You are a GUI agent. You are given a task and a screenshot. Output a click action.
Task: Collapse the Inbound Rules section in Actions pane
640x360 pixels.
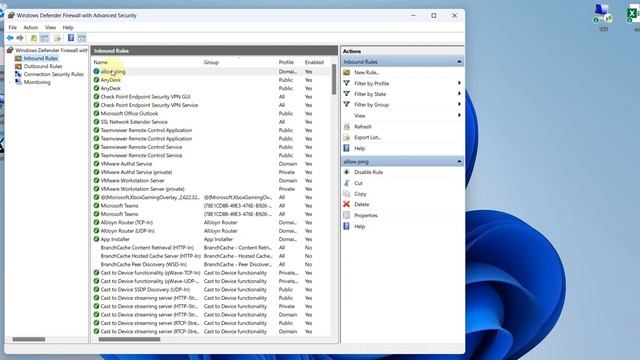tap(459, 62)
